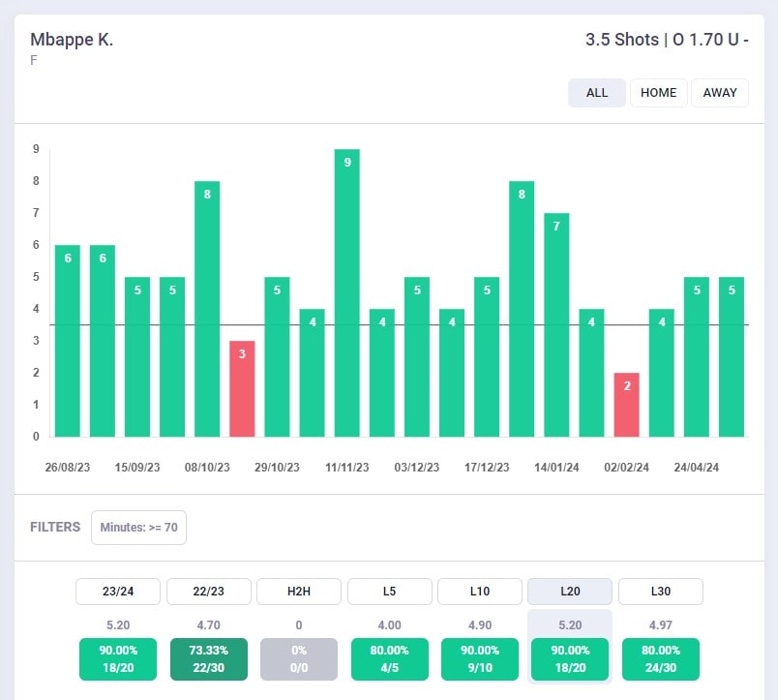This screenshot has width=778, height=700.
Task: Select the 23/24 season tab
Action: (x=118, y=592)
